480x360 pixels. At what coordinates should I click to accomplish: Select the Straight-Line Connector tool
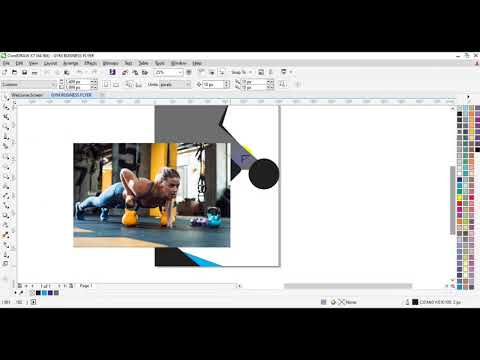(6, 205)
